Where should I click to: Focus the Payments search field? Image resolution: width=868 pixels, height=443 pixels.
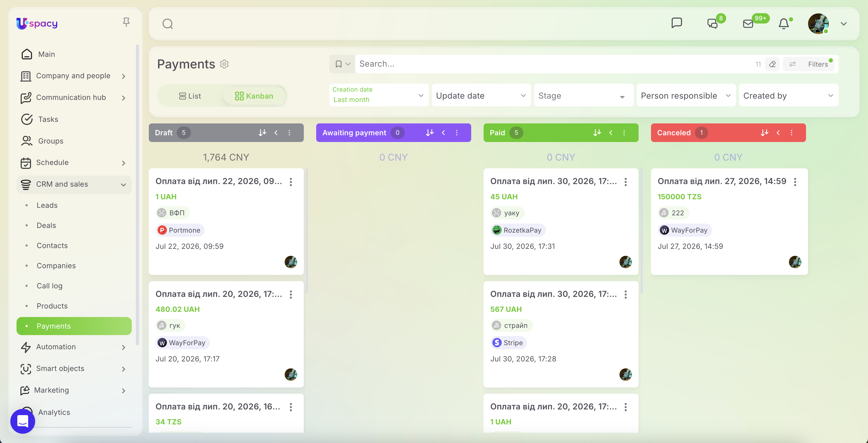pyautogui.click(x=553, y=64)
